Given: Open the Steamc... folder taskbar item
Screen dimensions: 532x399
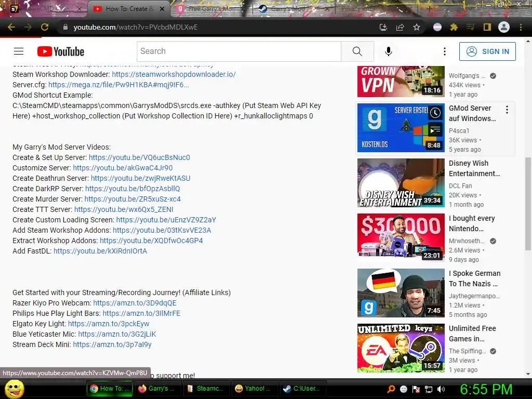Looking at the screenshot, I should (x=206, y=389).
